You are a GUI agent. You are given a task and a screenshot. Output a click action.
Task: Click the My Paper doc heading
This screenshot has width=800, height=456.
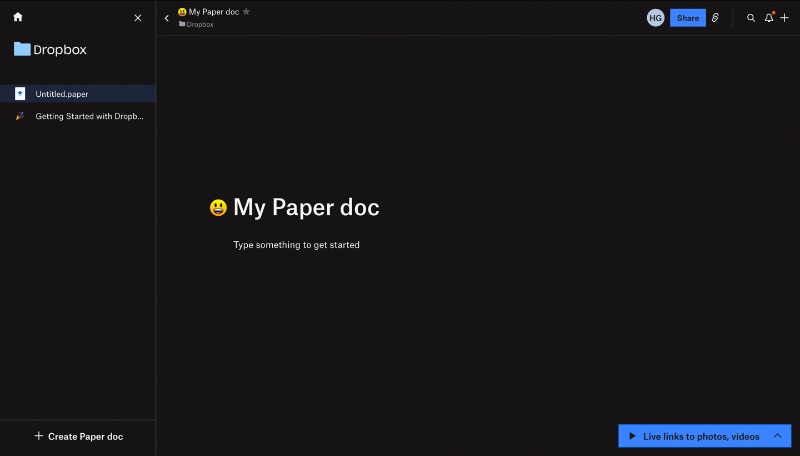point(306,208)
